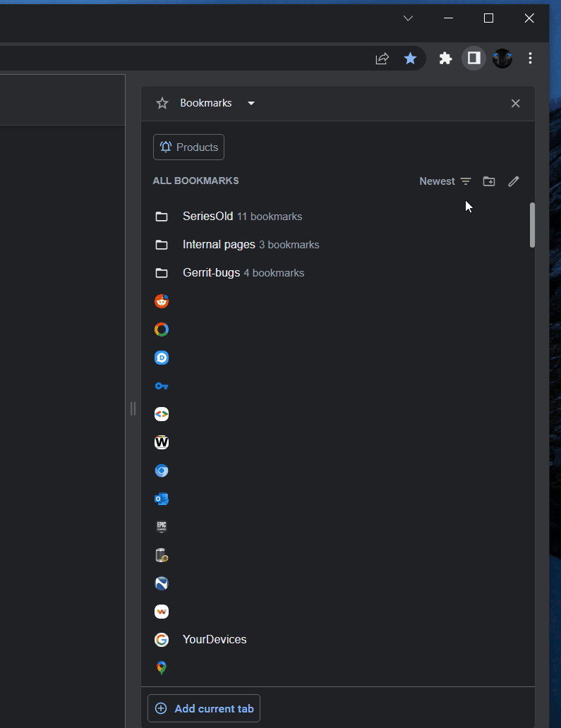Click Add current tab button
The height and width of the screenshot is (728, 561).
point(204,708)
